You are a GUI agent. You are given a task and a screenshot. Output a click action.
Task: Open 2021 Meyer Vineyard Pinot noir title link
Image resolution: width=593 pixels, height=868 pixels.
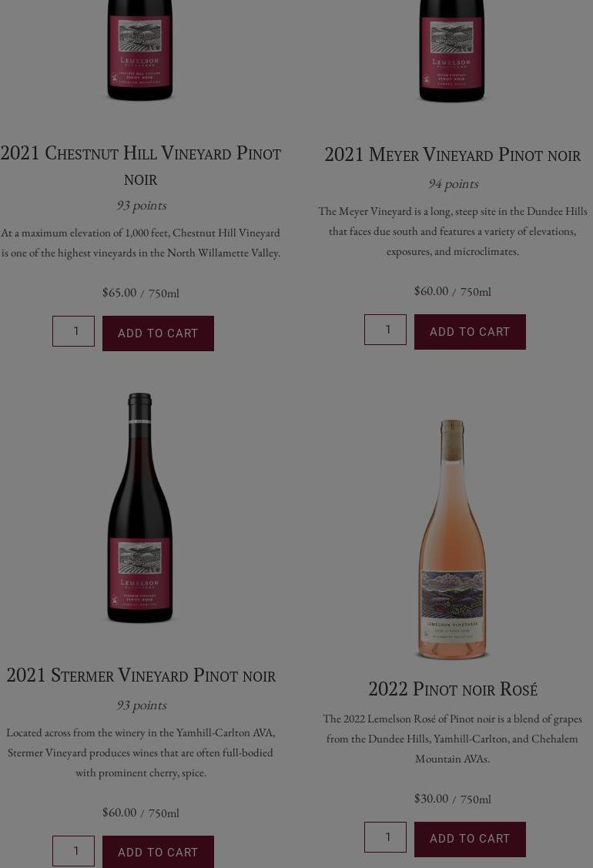[x=452, y=155]
